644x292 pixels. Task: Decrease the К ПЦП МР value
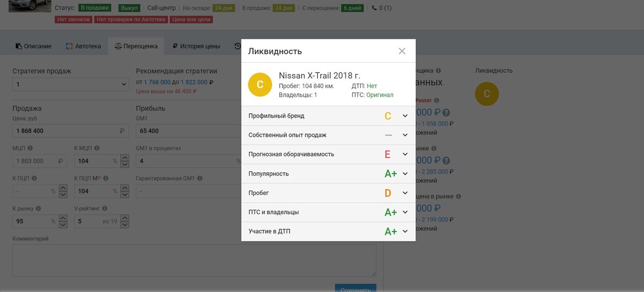(125, 194)
